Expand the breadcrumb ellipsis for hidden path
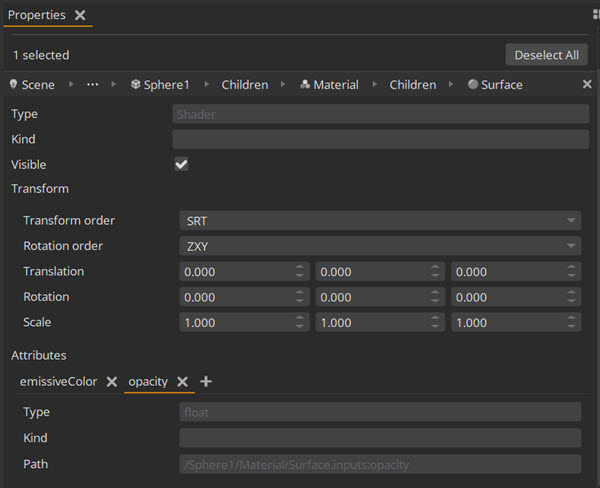 [x=93, y=85]
